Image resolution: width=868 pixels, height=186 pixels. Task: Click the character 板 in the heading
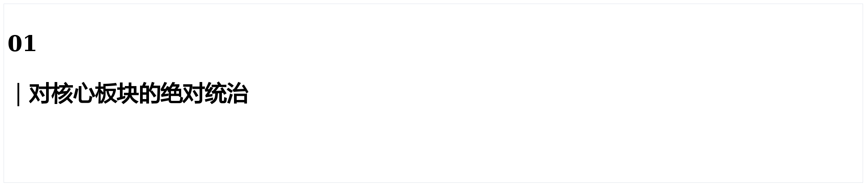coord(105,94)
